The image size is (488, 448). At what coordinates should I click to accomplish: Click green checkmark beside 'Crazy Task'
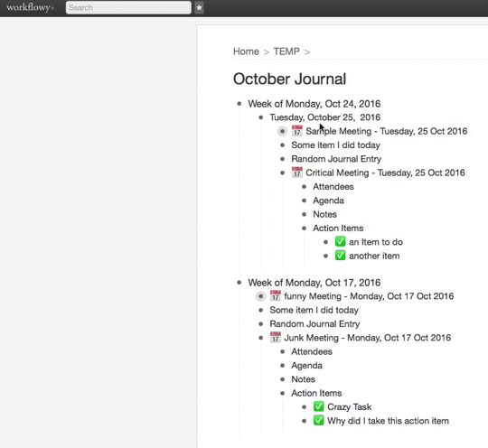318,406
